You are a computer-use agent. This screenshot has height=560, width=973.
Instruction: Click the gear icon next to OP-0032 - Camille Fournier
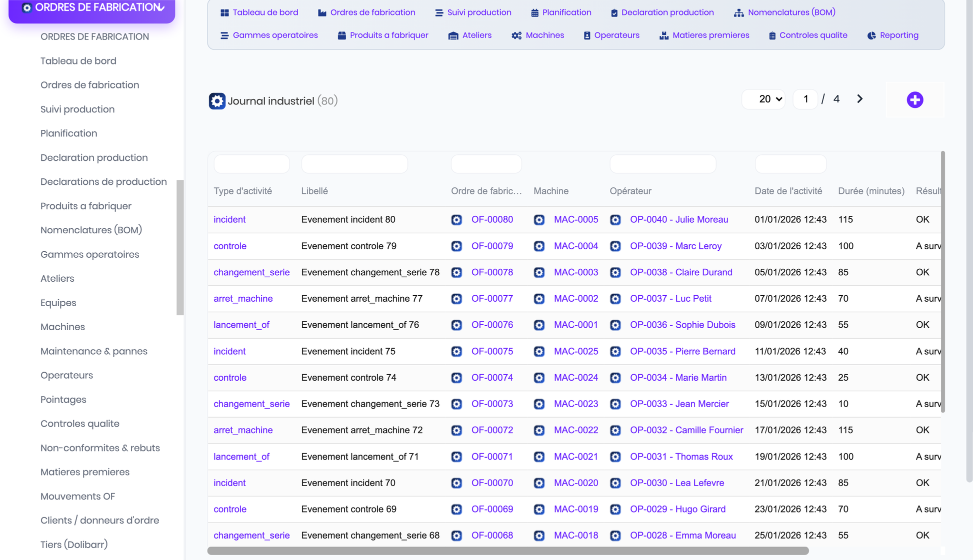[615, 430]
